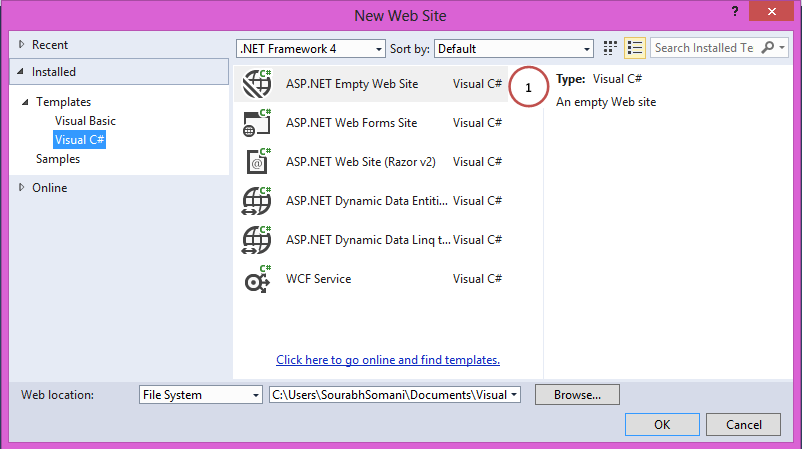Screen dimensions: 802x449
Task: Choose ASP.NET Dynamic Data Linq template
Action: [x=371, y=240]
